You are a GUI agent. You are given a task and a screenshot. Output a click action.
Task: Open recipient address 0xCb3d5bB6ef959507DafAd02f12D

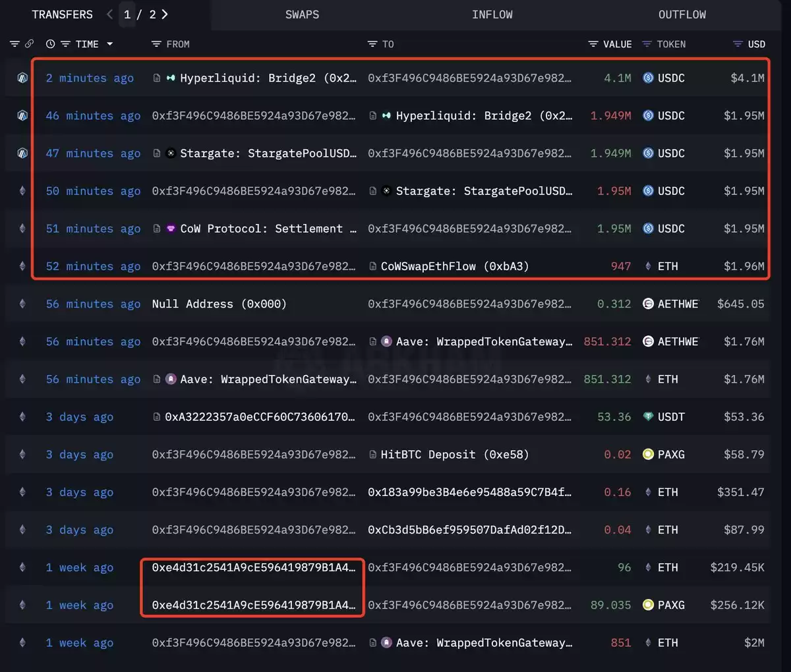pos(469,530)
